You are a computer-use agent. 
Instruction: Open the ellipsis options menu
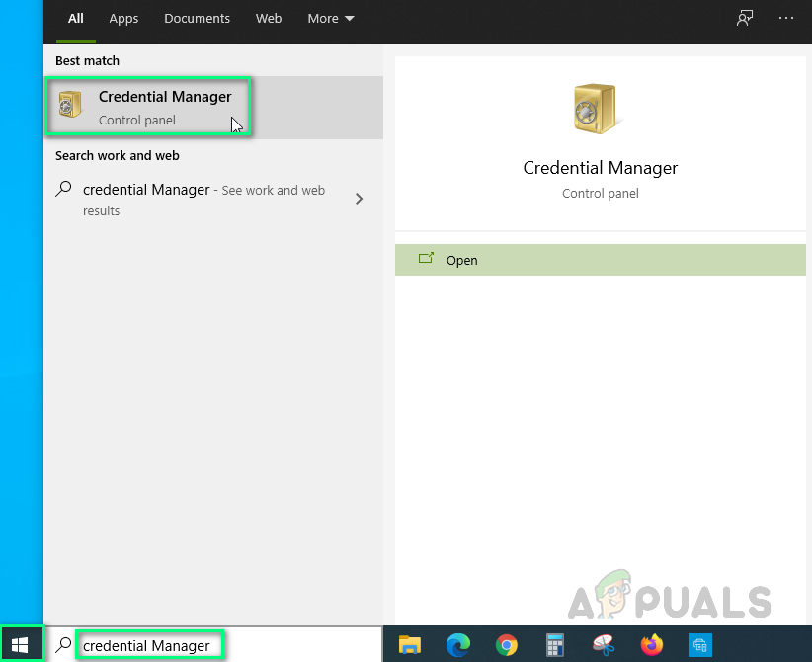(785, 18)
